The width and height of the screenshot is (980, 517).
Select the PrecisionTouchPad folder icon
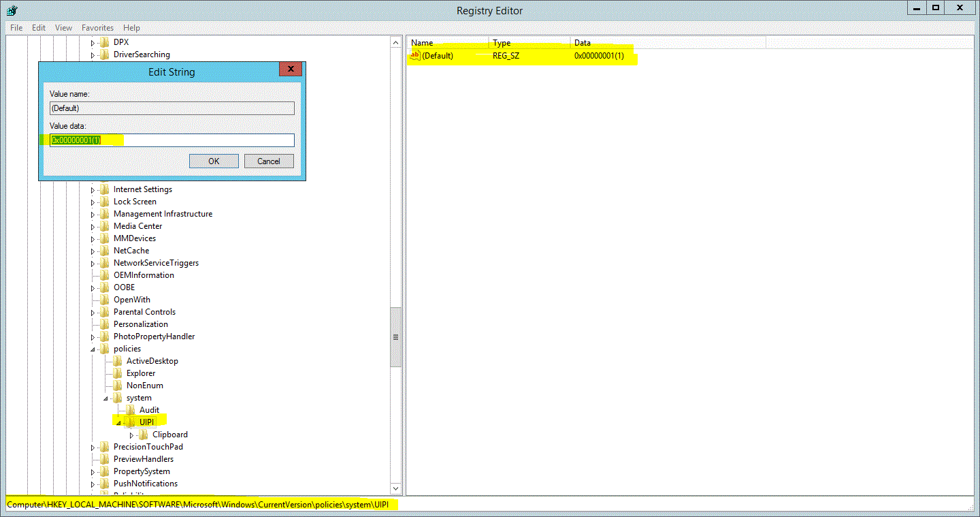click(x=104, y=447)
